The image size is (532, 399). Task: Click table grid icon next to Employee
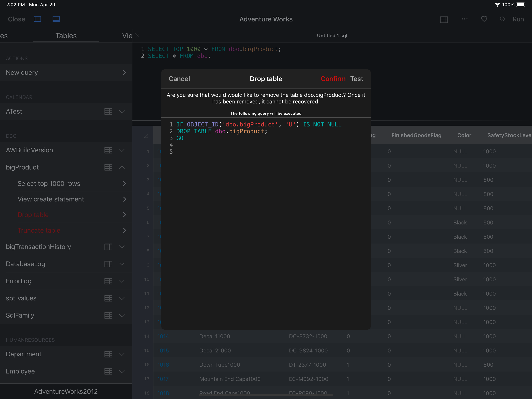[108, 371]
